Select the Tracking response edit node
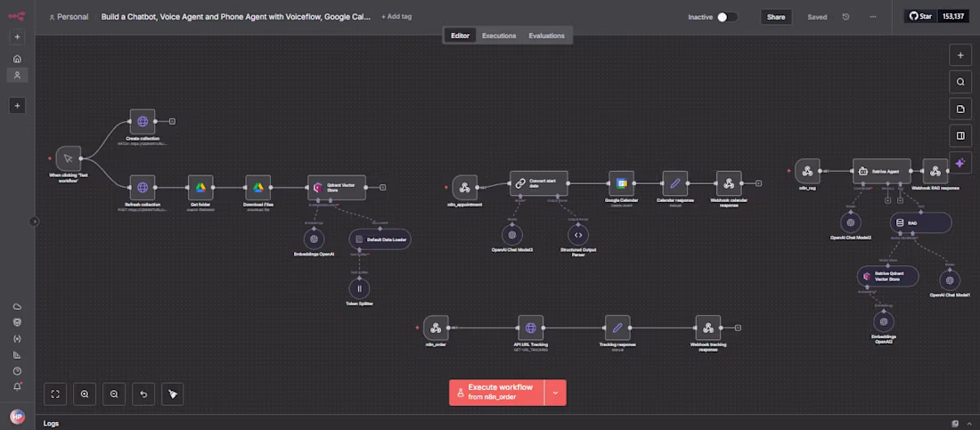Screen dimensions: 980x430 pos(617,328)
